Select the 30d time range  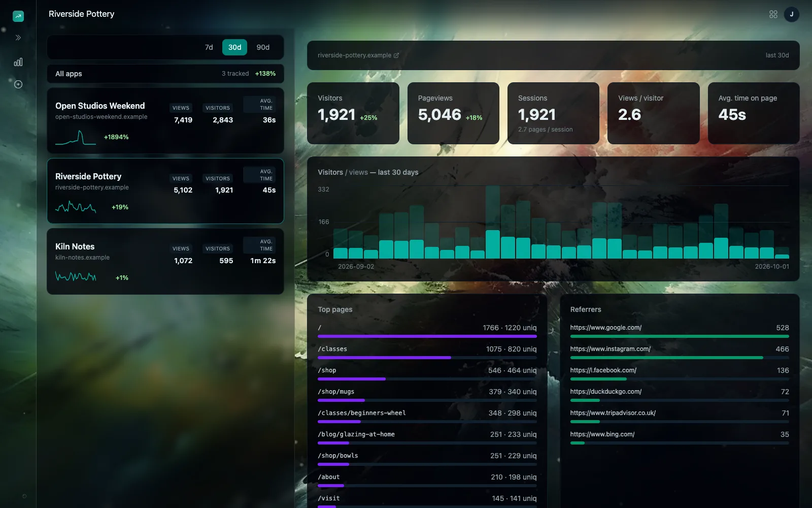(234, 47)
